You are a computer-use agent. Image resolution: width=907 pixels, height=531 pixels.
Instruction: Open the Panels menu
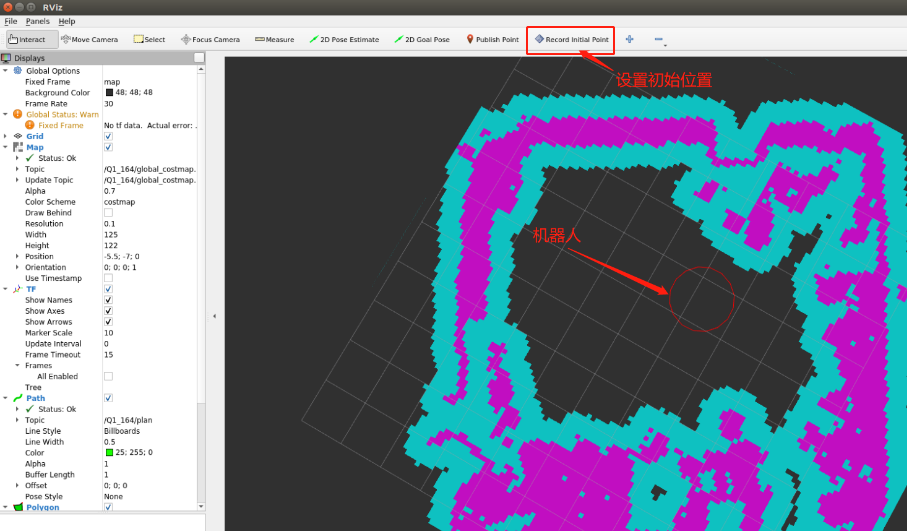(37, 21)
